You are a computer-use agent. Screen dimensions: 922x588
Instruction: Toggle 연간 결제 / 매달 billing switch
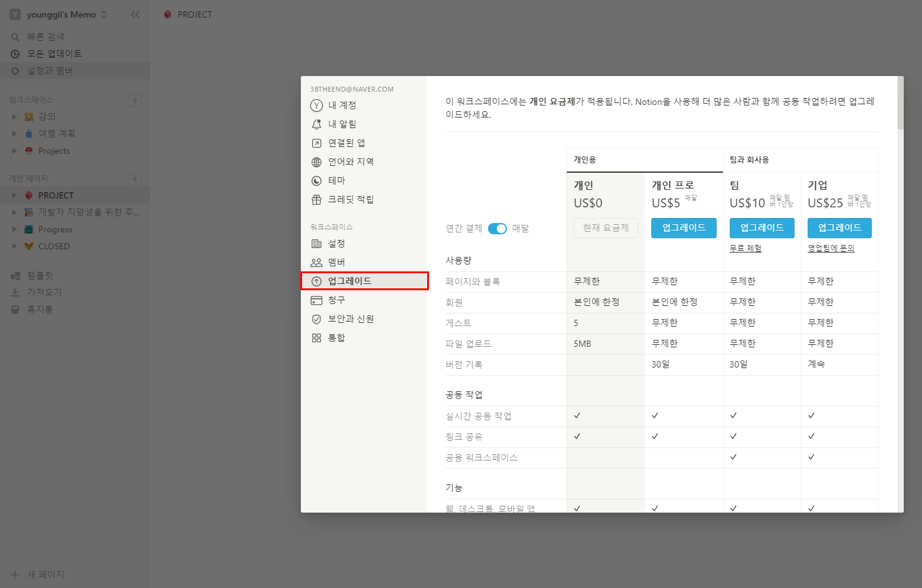[497, 229]
